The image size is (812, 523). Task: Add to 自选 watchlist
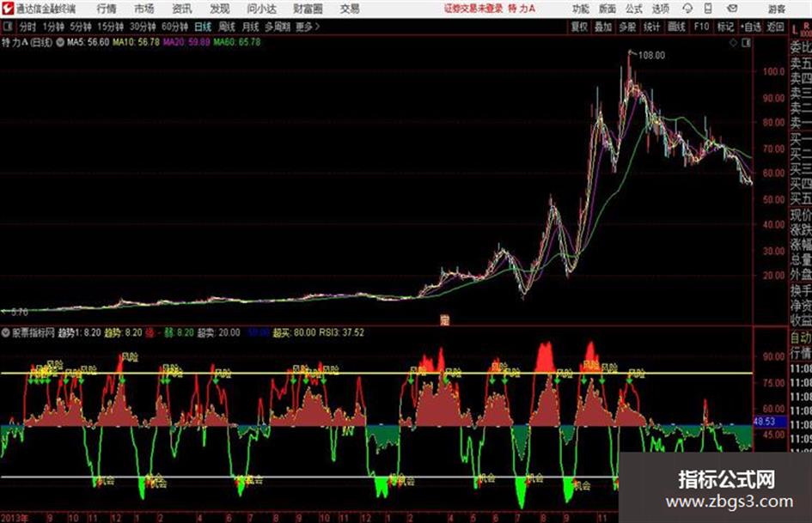[x=751, y=27]
